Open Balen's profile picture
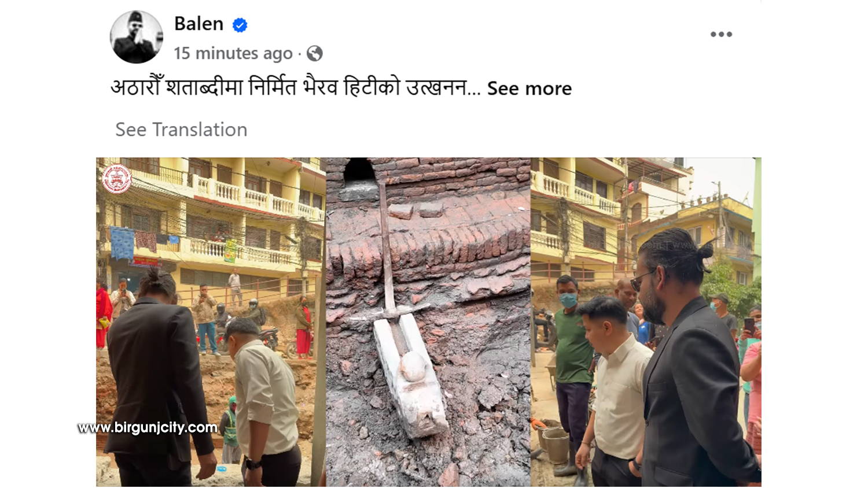Viewport: 868px width, 488px height. [137, 37]
